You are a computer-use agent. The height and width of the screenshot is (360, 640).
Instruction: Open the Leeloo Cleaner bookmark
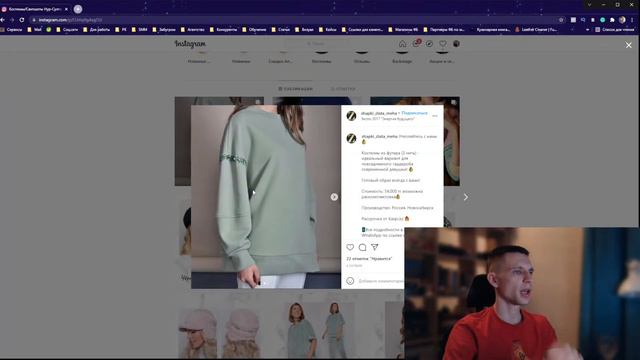point(536,29)
